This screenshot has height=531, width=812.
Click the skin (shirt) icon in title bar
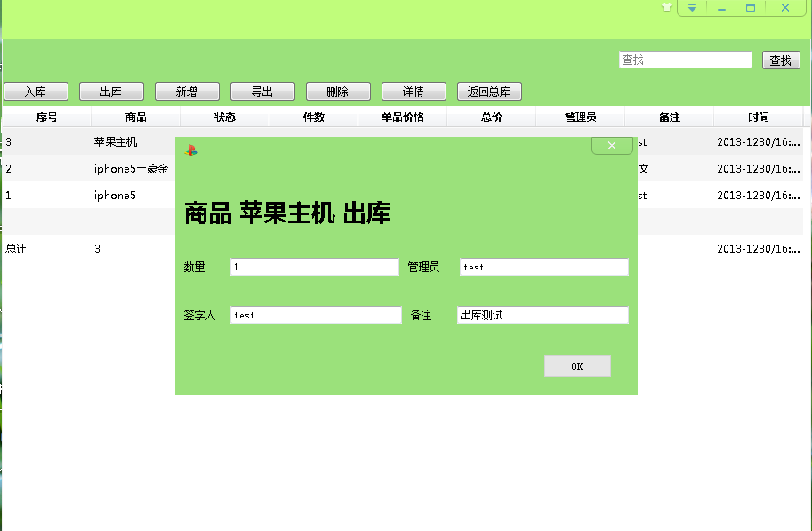point(667,7)
